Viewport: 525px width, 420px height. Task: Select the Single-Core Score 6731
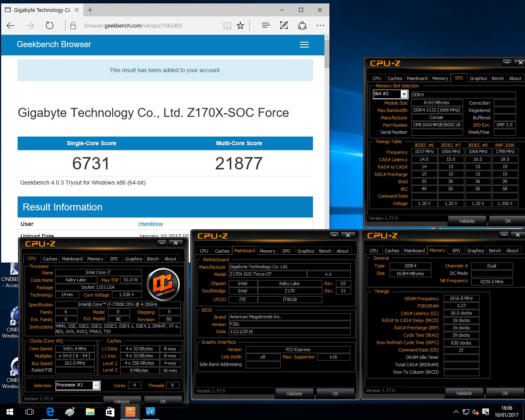tap(91, 163)
